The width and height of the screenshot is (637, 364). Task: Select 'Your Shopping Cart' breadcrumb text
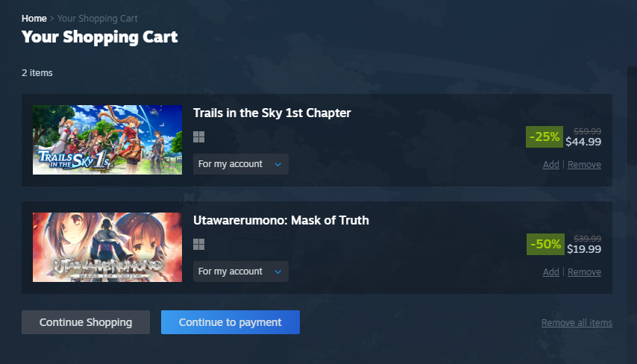[x=98, y=19]
